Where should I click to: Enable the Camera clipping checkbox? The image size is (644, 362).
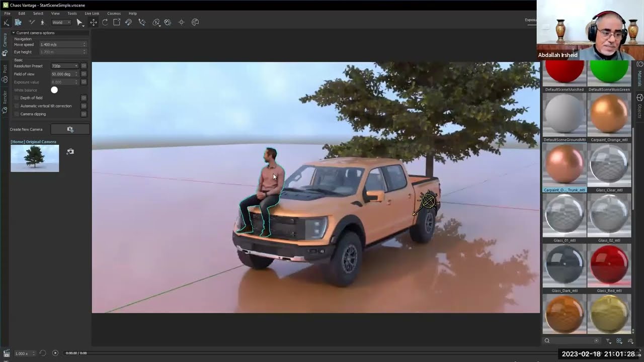coord(17,114)
